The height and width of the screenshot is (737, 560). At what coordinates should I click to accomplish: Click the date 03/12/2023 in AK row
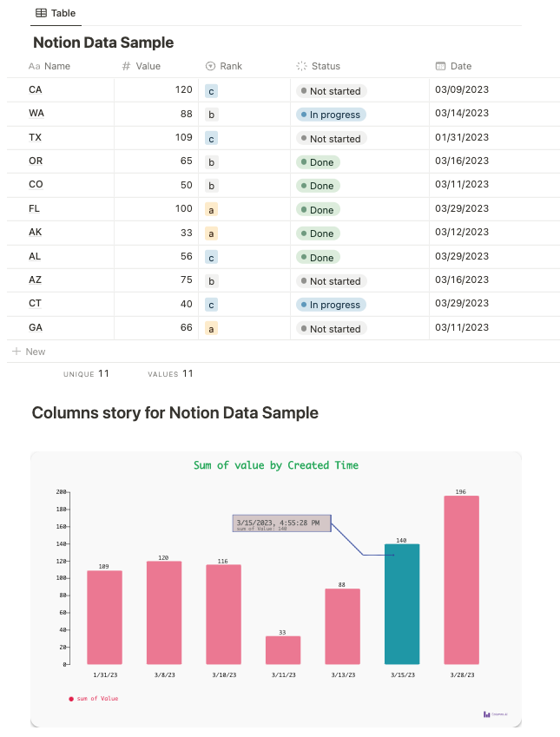[462, 232]
